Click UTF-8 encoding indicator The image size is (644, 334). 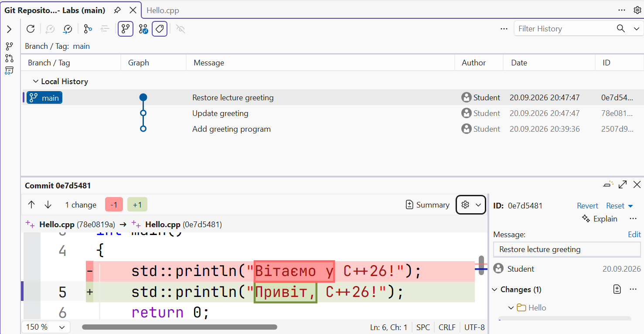474,327
